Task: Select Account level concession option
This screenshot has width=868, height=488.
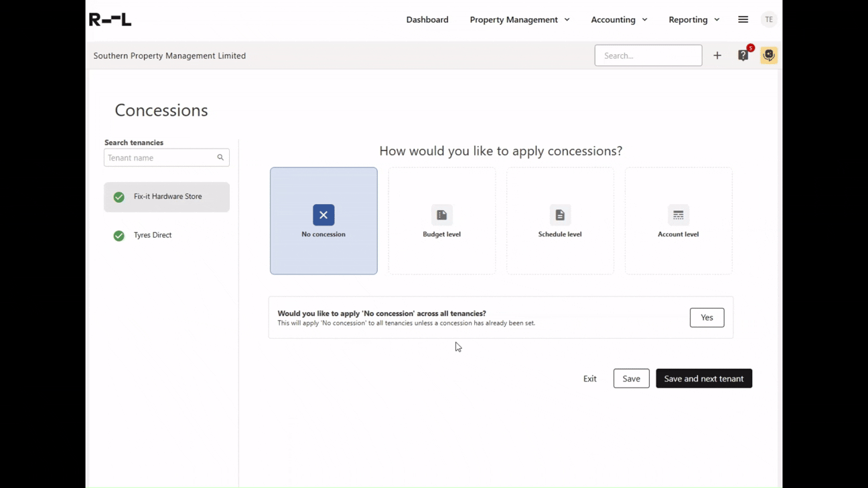Action: tap(678, 221)
